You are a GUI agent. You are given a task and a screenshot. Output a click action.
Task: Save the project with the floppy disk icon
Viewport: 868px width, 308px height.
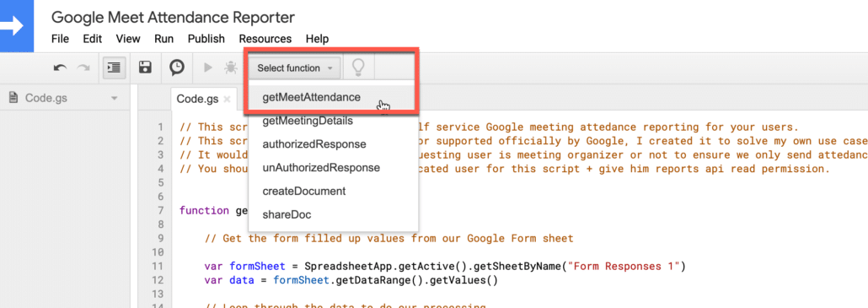coord(145,68)
